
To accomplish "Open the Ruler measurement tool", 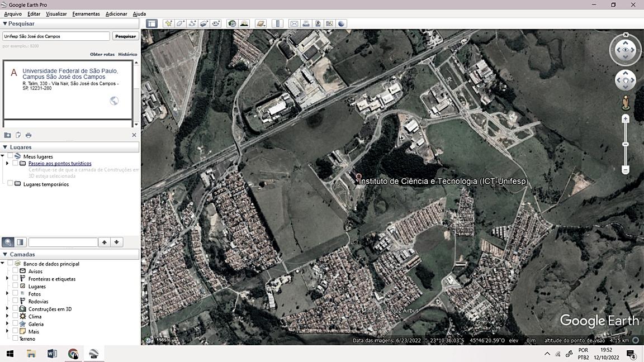I will click(x=278, y=23).
